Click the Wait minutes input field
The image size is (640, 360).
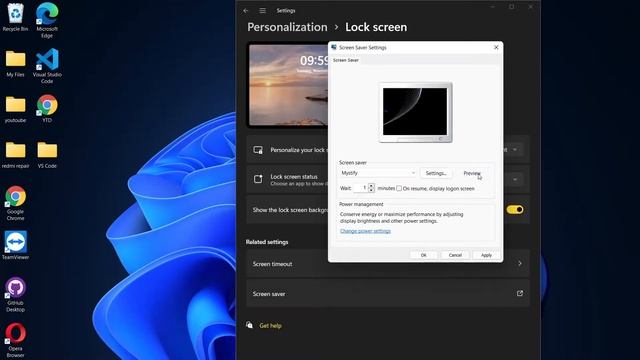pos(360,188)
